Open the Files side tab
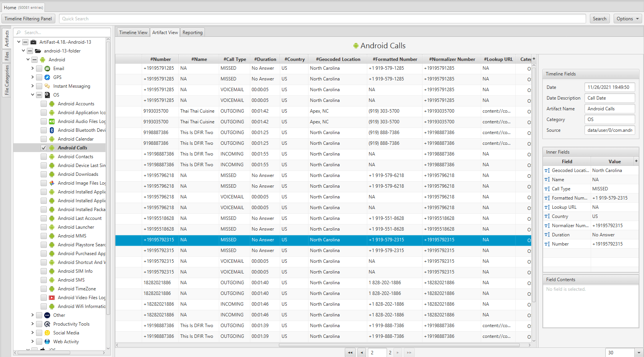Image resolution: width=644 pixels, height=357 pixels. click(x=7, y=56)
